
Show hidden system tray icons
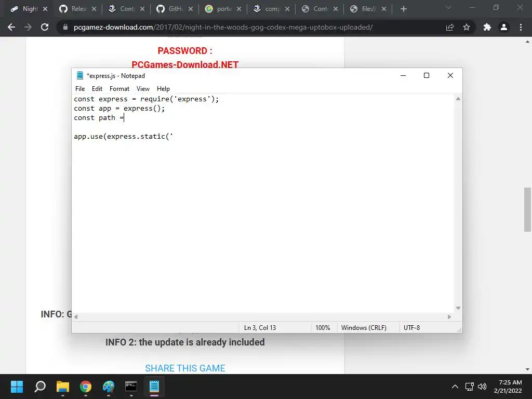point(455,387)
